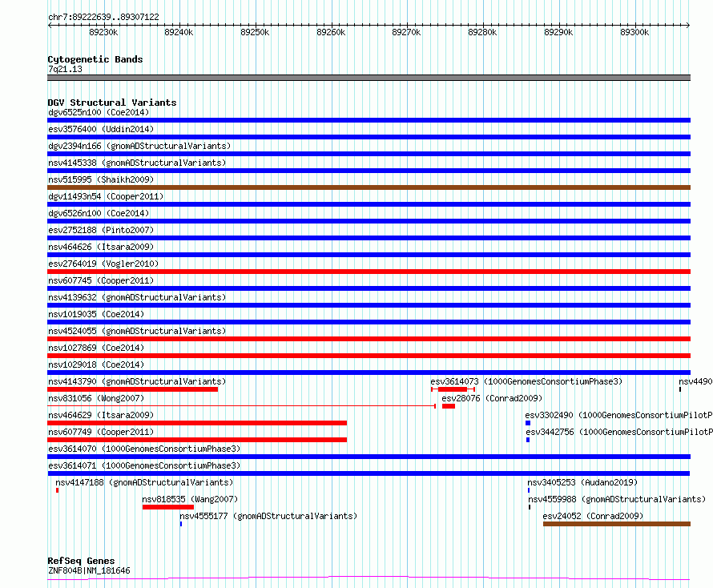Click esv2752188 (Pinto2007) variant label

pos(101,230)
